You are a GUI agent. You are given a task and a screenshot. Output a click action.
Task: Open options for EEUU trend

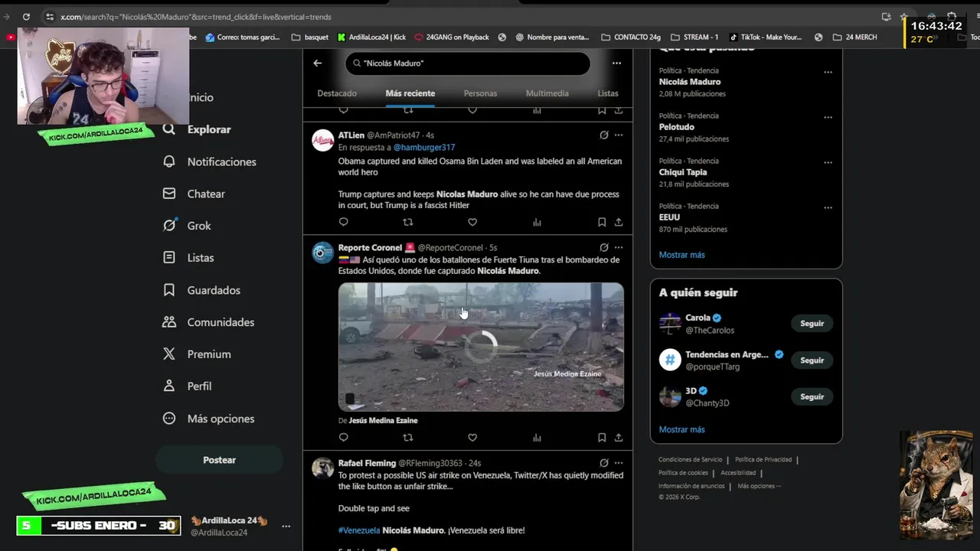coord(828,208)
